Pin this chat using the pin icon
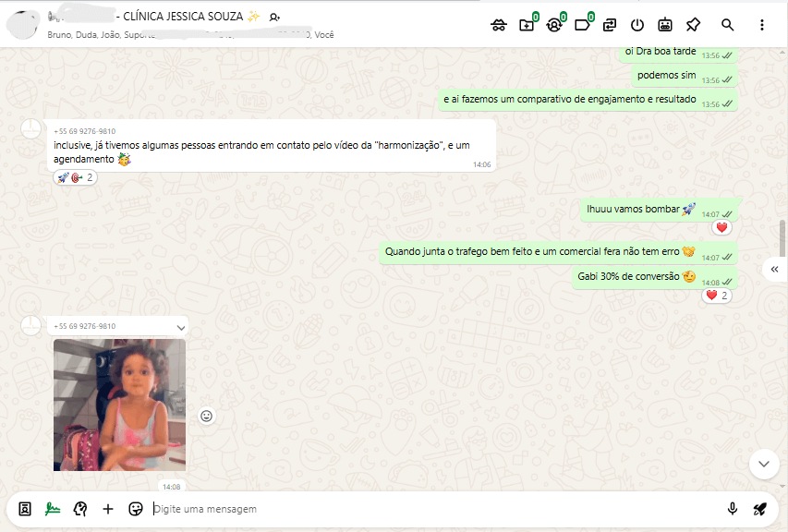Screen dimensions: 788x532 [x=694, y=25]
